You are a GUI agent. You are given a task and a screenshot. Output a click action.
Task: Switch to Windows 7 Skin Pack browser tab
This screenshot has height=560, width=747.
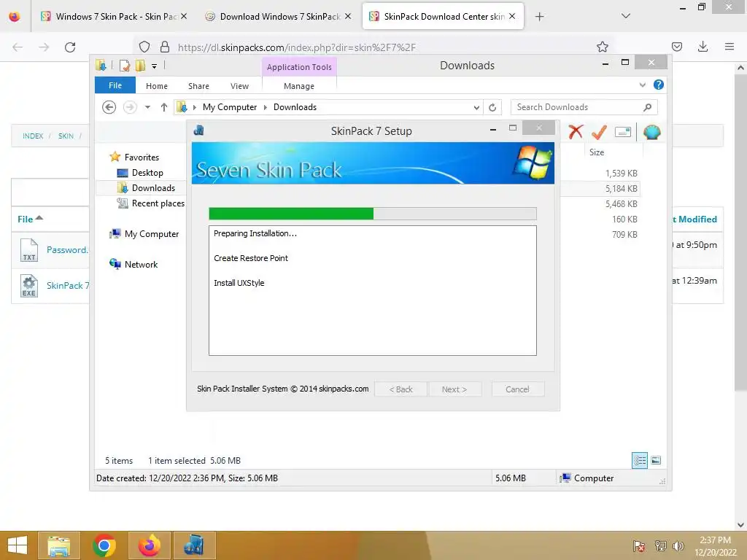[113, 17]
